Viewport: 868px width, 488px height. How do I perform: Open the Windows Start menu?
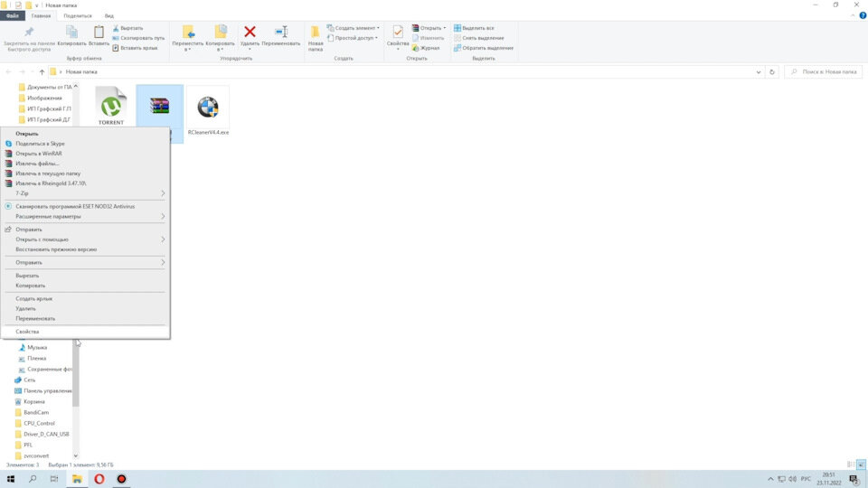11,479
